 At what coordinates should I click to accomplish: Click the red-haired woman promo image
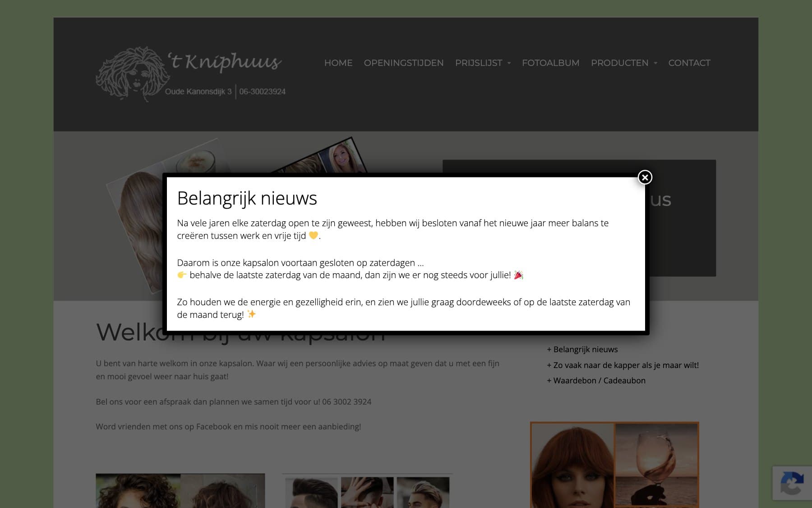572,465
